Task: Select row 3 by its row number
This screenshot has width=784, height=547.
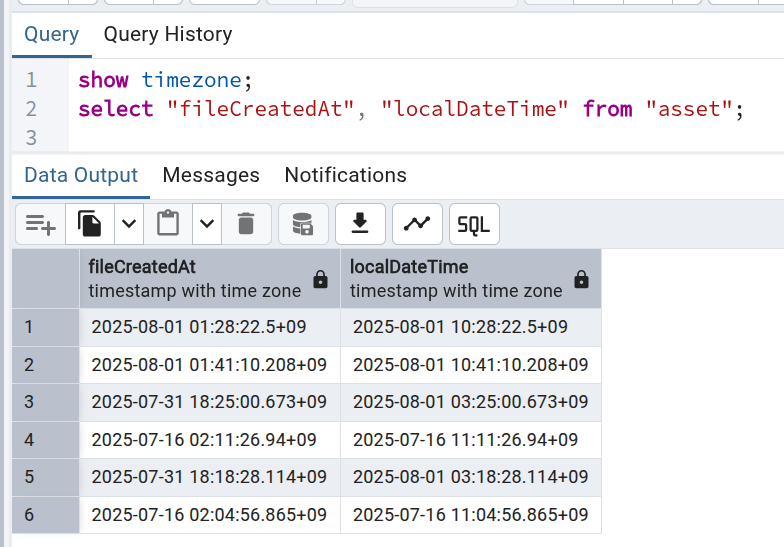Action: point(29,401)
